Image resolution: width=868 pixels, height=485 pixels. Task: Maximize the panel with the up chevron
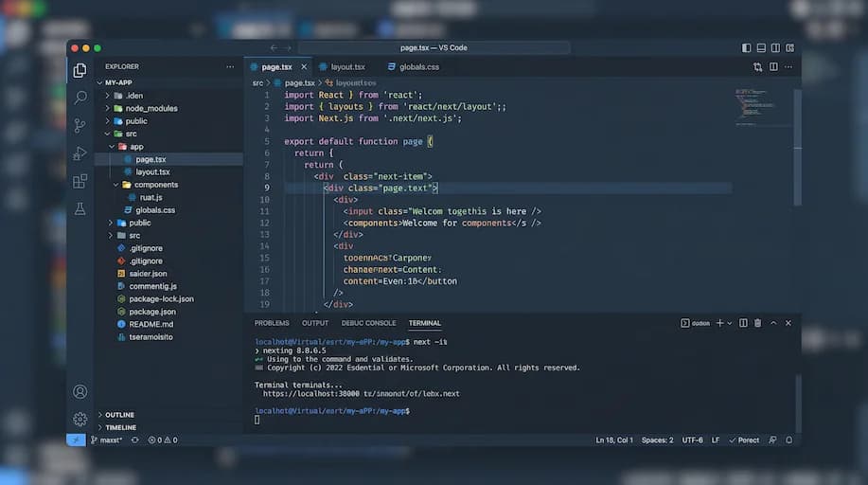773,323
